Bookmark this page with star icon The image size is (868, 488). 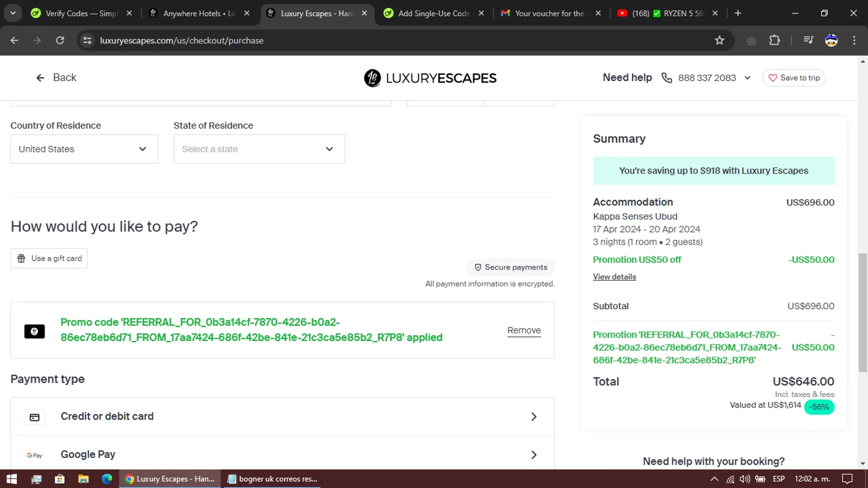(x=719, y=40)
